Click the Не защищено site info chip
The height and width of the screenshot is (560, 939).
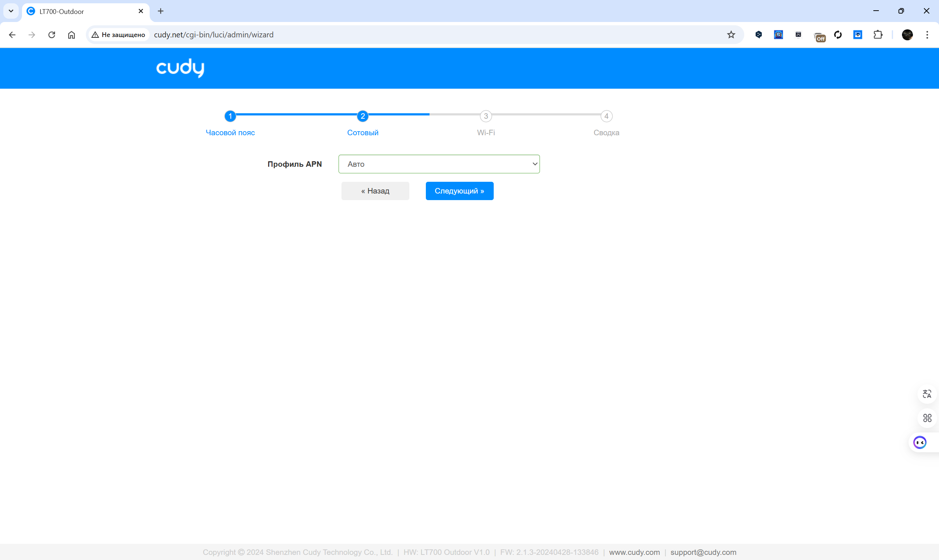tap(118, 35)
